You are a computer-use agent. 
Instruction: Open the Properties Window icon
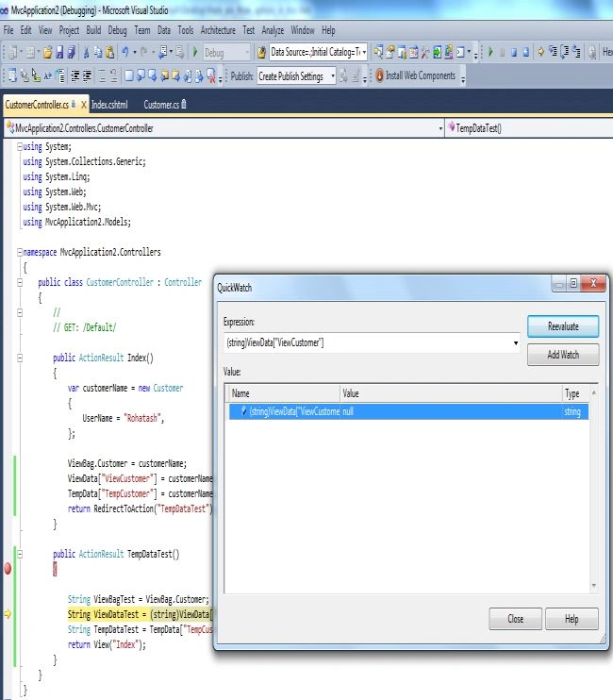click(389, 52)
